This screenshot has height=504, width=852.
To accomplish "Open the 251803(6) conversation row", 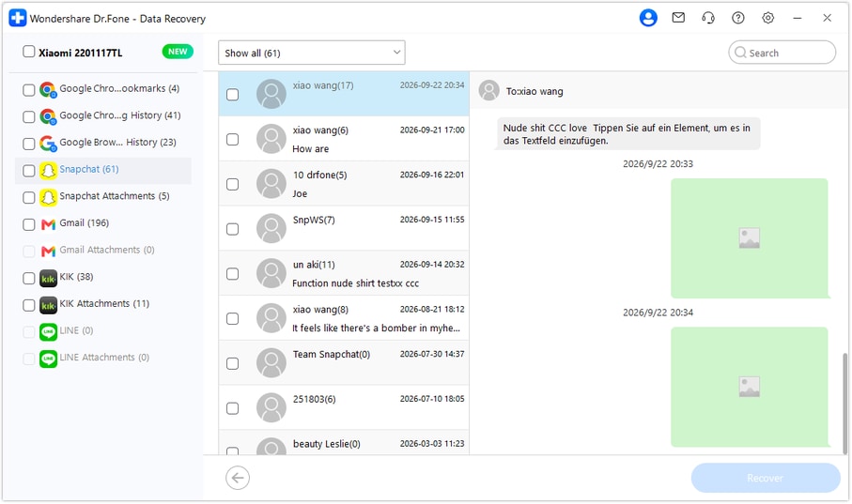I will point(344,408).
